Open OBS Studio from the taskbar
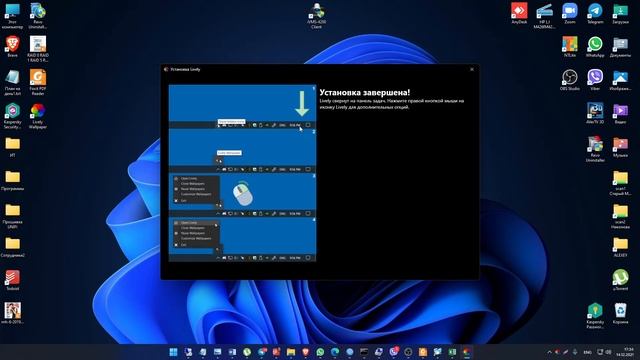Image resolution: width=640 pixels, height=360 pixels. 408,352
